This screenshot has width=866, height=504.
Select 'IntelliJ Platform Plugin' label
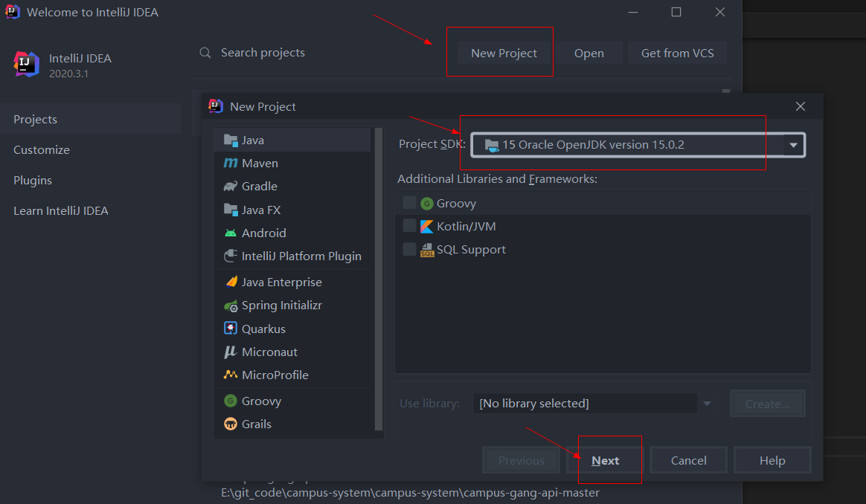tap(301, 256)
